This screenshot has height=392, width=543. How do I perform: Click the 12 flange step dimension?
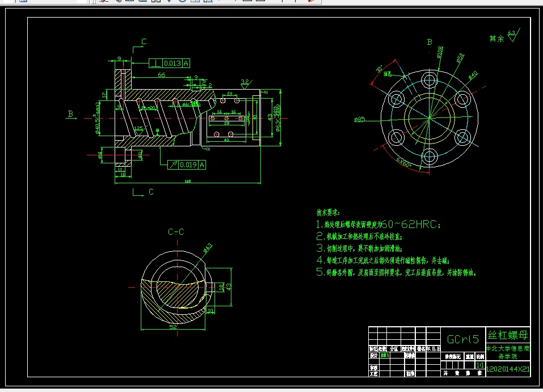point(104,95)
